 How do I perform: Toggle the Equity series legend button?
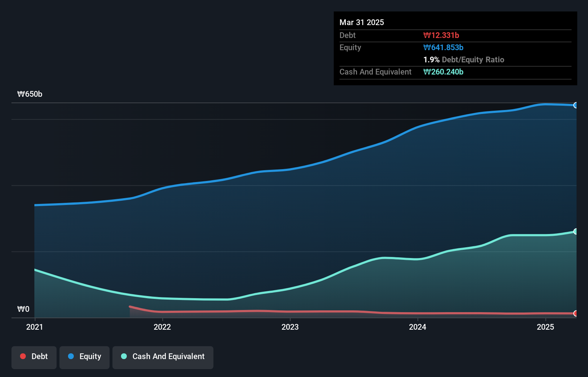(x=85, y=357)
